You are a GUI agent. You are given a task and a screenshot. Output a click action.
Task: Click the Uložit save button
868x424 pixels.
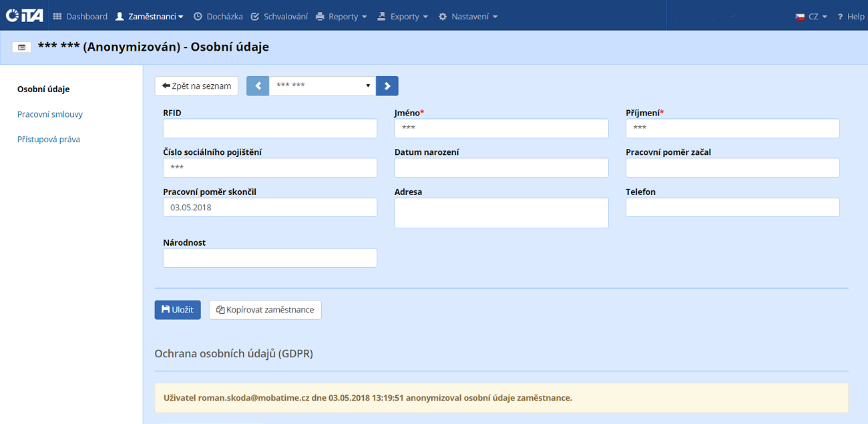pyautogui.click(x=178, y=310)
